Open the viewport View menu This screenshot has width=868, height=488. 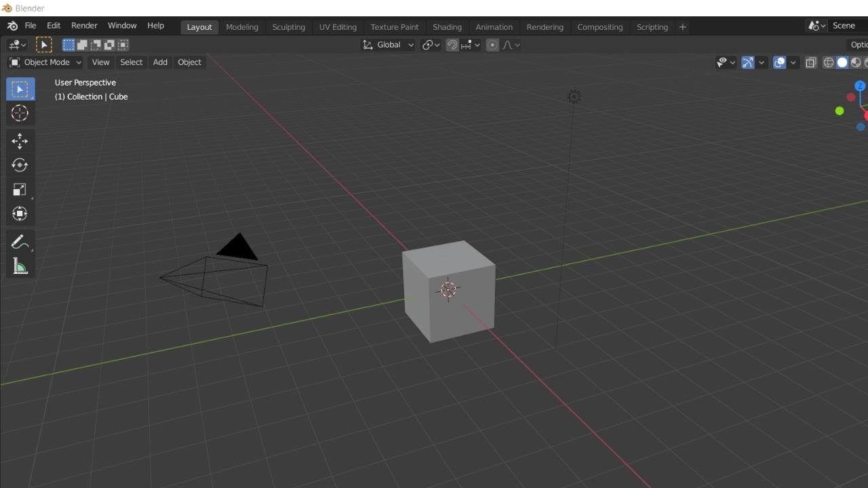click(x=100, y=62)
